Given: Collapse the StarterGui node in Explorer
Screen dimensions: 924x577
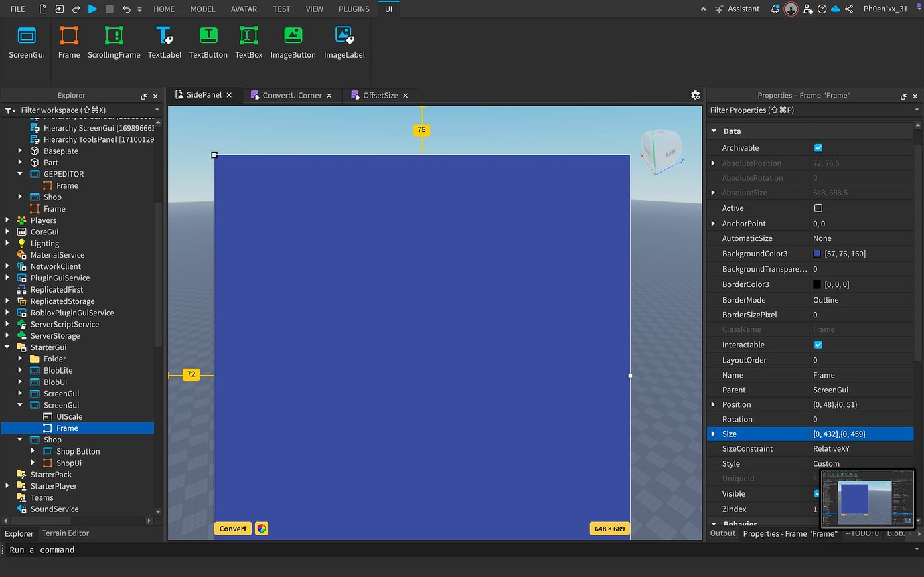Looking at the screenshot, I should tap(7, 347).
